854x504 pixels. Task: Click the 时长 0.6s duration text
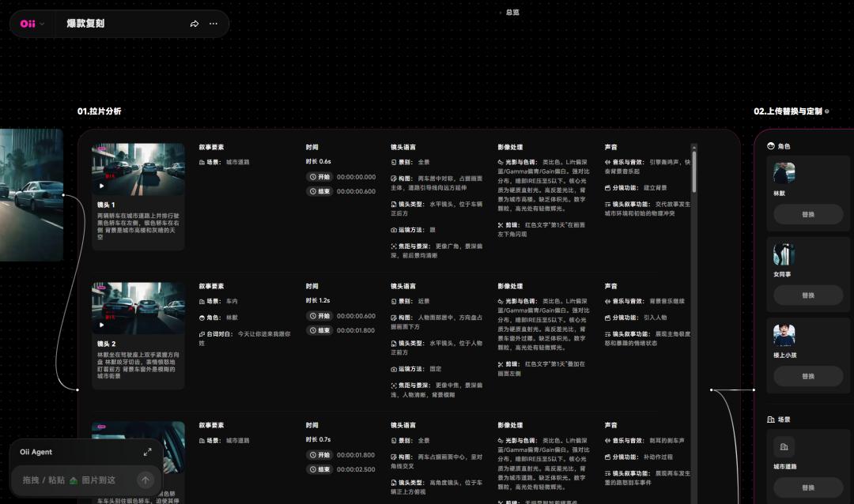[x=318, y=162]
